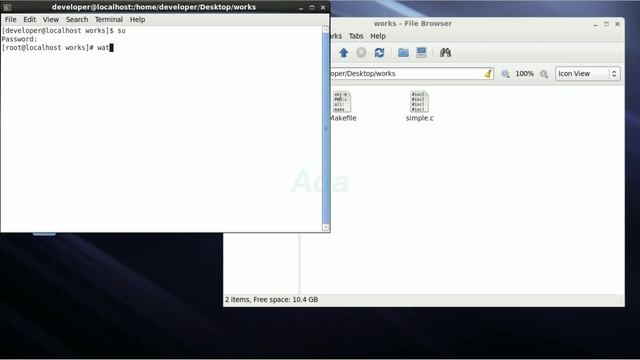Image resolution: width=640 pixels, height=360 pixels.
Task: Select the Makefile file icon
Action: (x=342, y=102)
